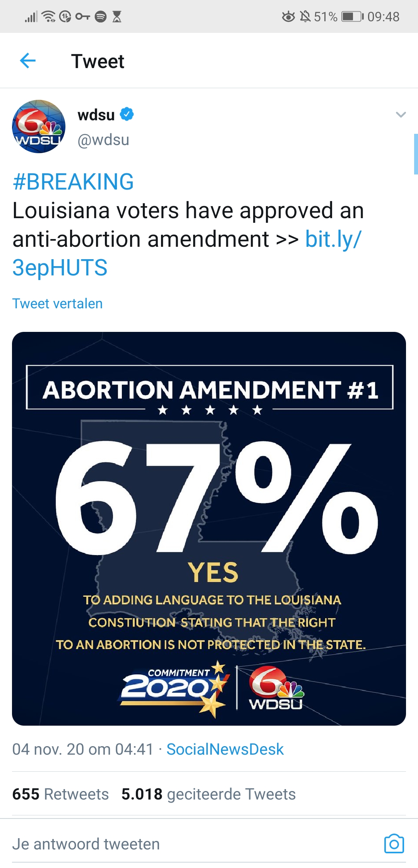Tap the back arrow icon
This screenshot has width=418, height=868.
28,61
